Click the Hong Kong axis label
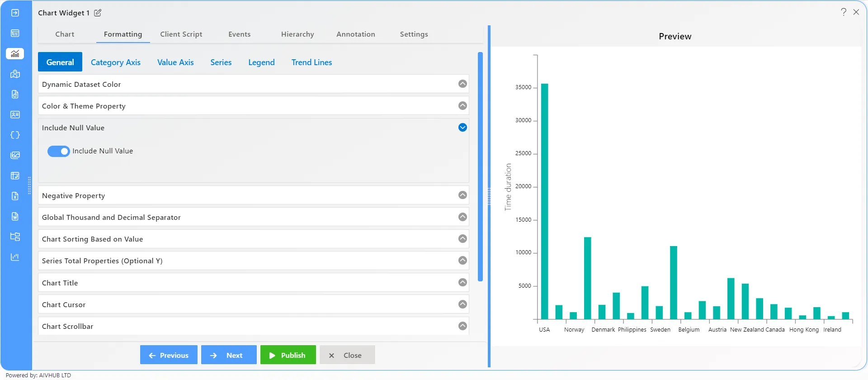868x380 pixels. pos(804,330)
